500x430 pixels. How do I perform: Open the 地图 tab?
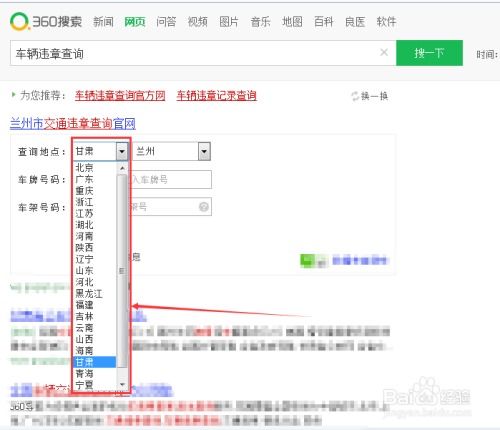(x=292, y=22)
